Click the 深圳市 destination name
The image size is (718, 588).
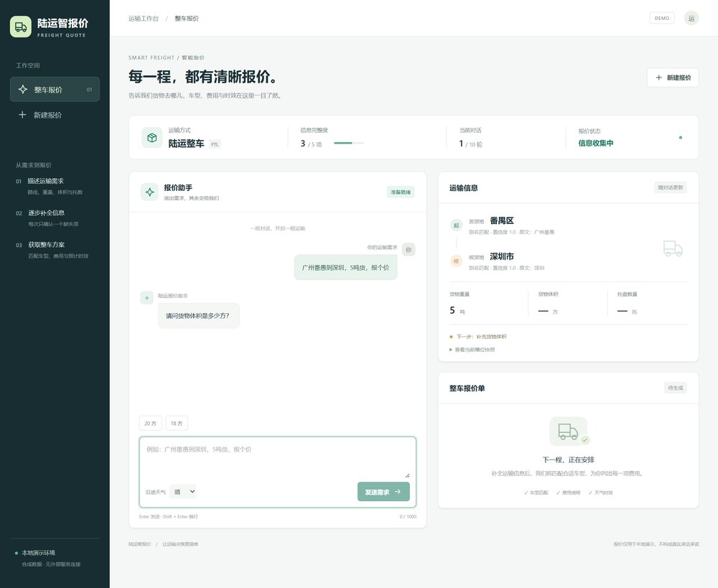[x=502, y=256]
